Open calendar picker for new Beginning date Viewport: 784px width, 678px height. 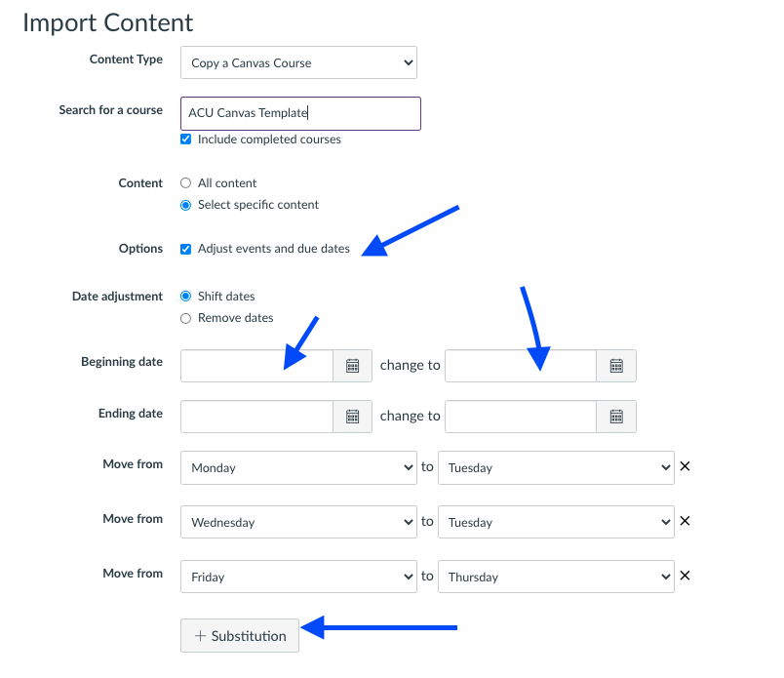616,366
